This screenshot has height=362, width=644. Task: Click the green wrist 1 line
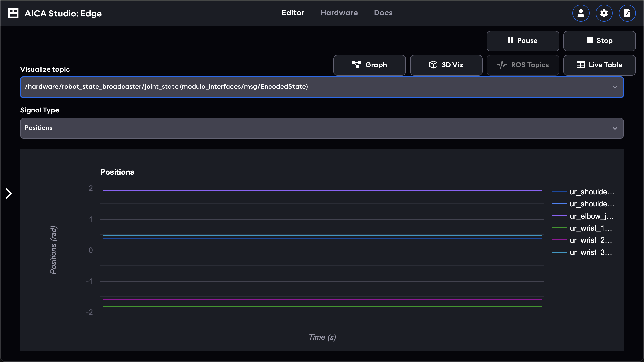click(322, 307)
